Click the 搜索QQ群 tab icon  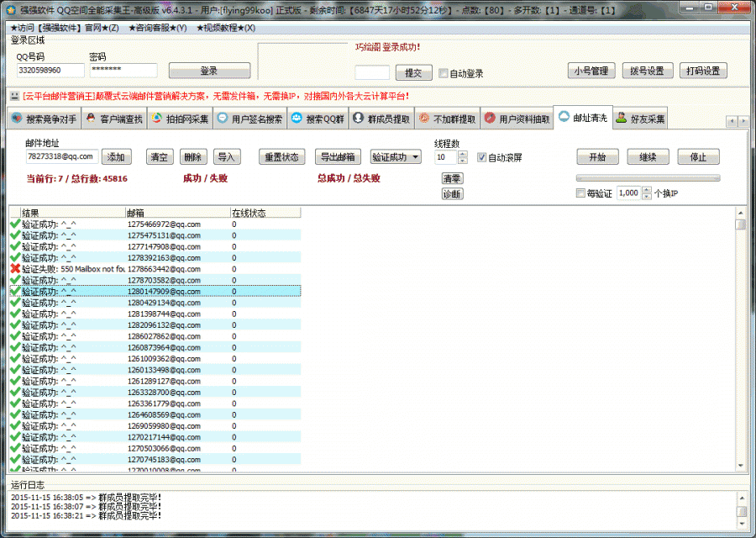pyautogui.click(x=297, y=119)
